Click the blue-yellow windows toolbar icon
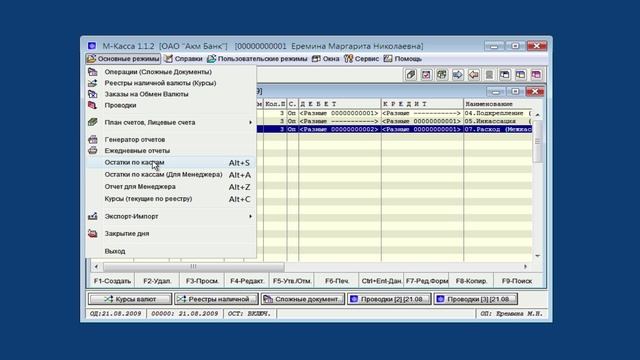 520,75
